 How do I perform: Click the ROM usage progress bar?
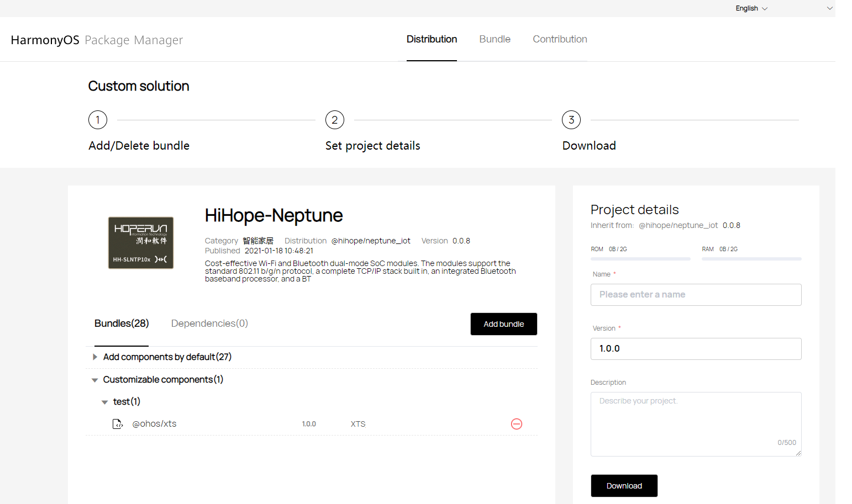click(x=640, y=259)
